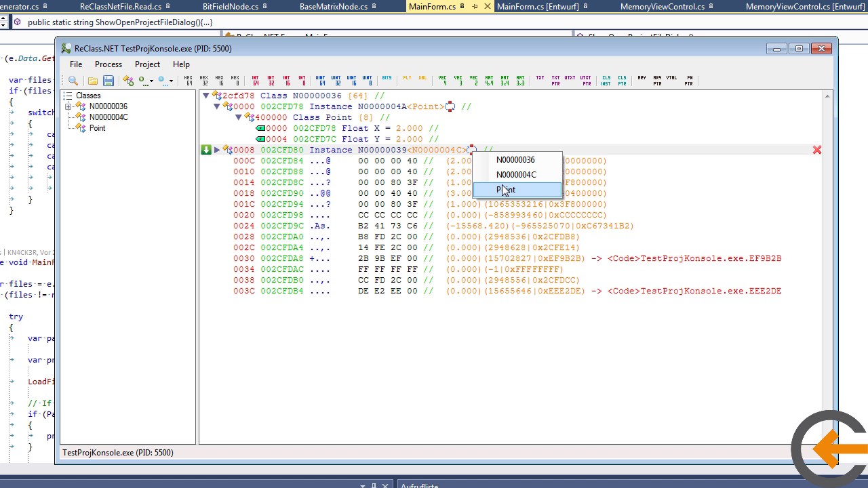Screen dimensions: 868x488
Task: Open the Project menu
Action: [147, 64]
